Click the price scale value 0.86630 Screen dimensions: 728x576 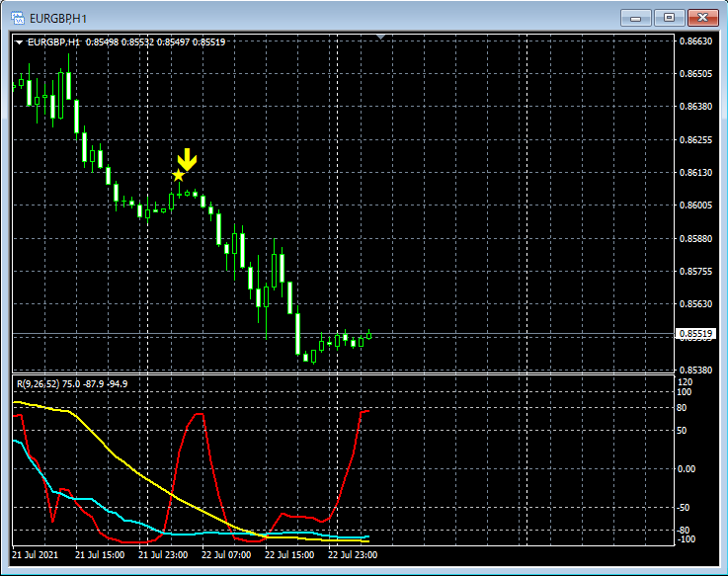[x=695, y=41]
